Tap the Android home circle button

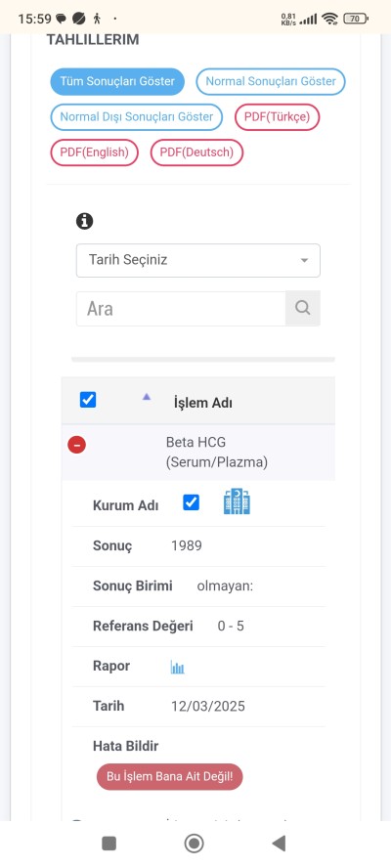pyautogui.click(x=194, y=844)
